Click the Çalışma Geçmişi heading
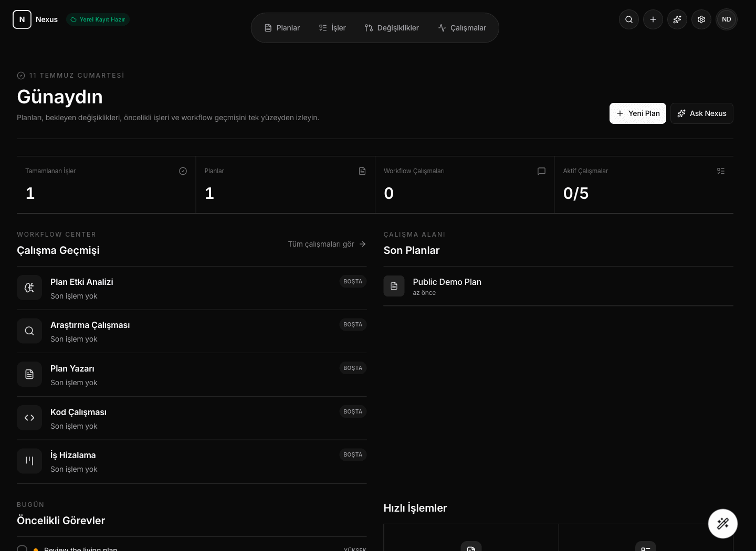Viewport: 756px width, 551px height. [58, 250]
